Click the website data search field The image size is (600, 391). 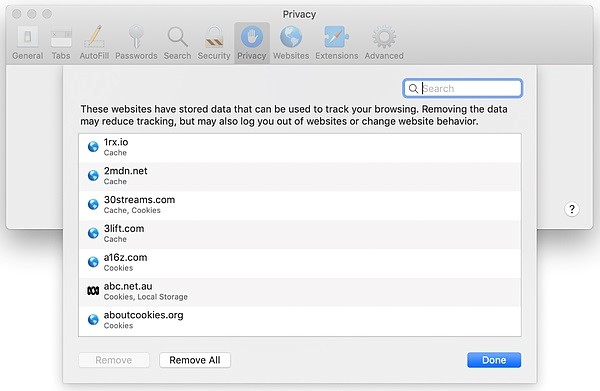coord(462,88)
